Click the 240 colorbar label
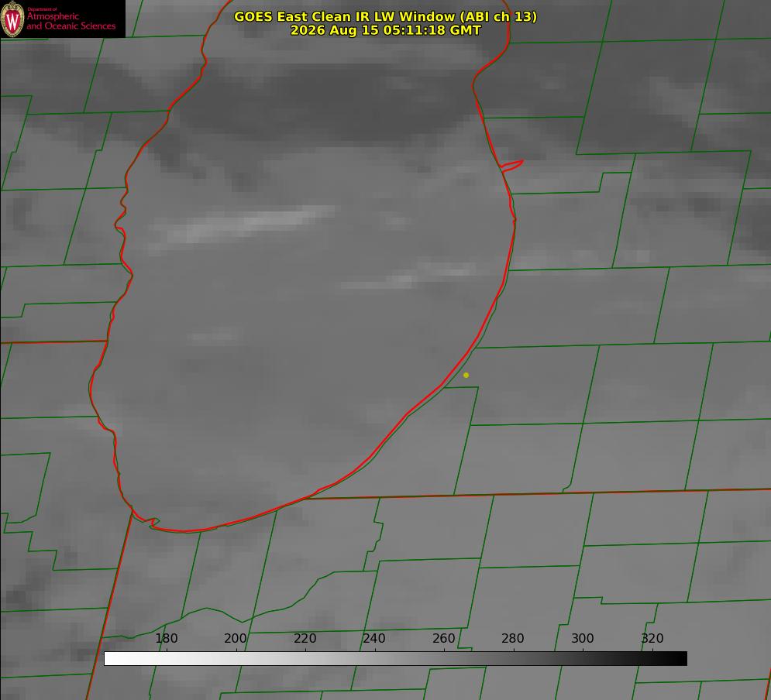This screenshot has width=771, height=700. [x=374, y=638]
